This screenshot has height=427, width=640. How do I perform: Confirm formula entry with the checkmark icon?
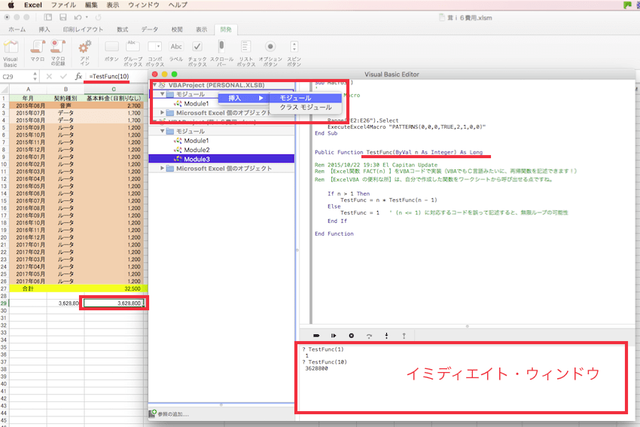pos(63,76)
